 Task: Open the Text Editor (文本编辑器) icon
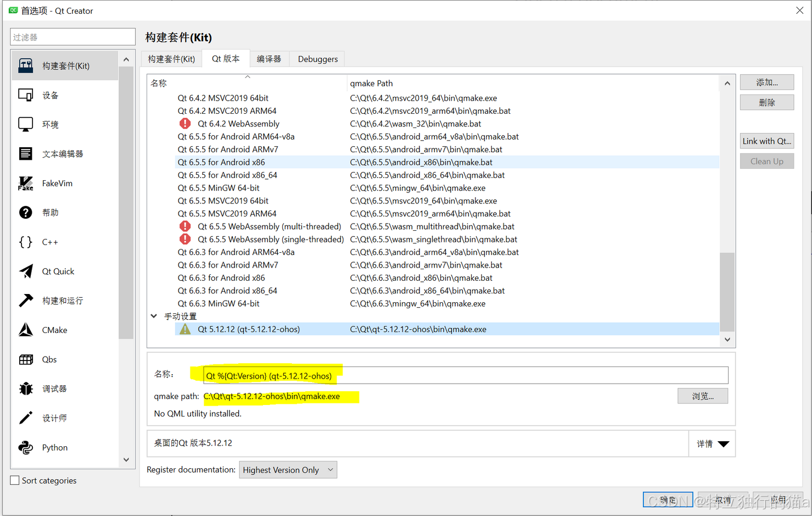pos(26,154)
